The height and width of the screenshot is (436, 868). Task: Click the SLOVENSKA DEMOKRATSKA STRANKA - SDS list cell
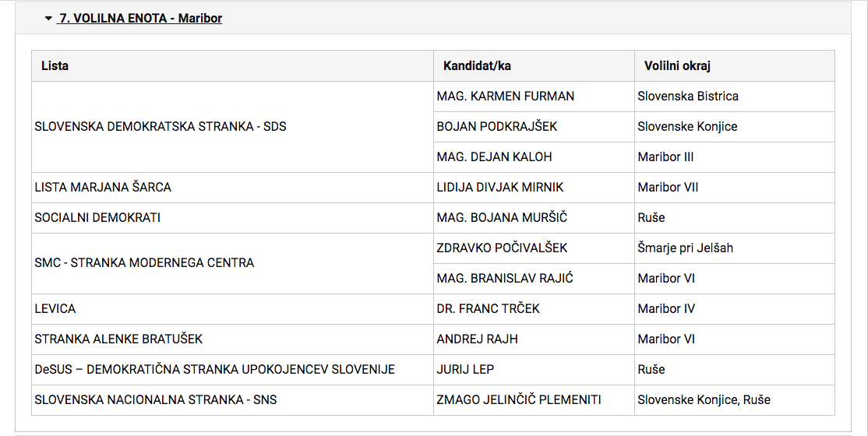click(161, 127)
